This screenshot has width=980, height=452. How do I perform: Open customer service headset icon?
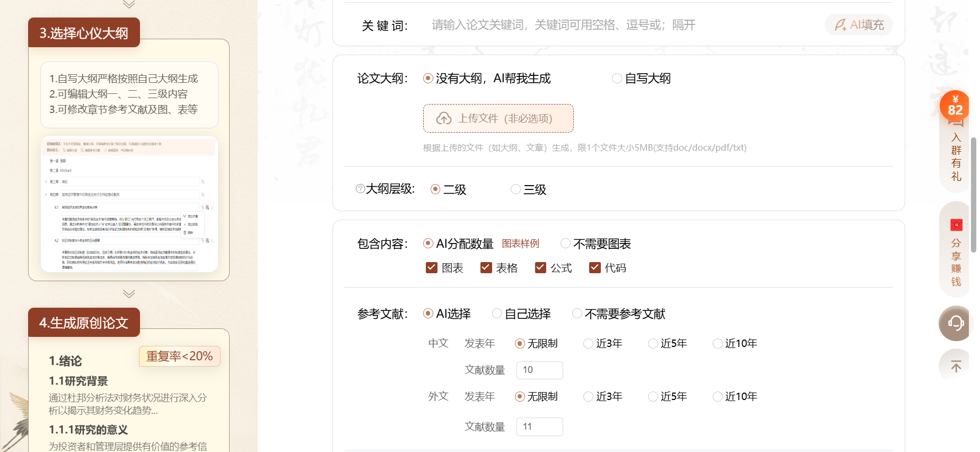pos(956,323)
